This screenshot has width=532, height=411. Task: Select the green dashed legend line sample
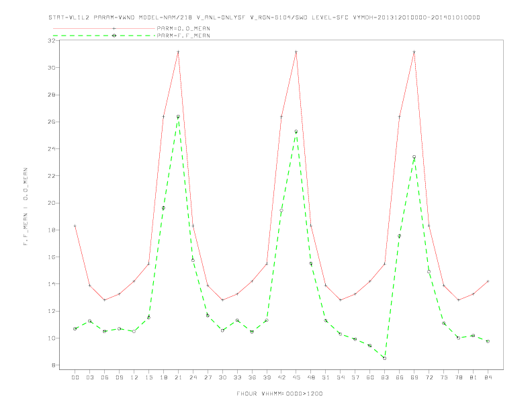[104, 36]
